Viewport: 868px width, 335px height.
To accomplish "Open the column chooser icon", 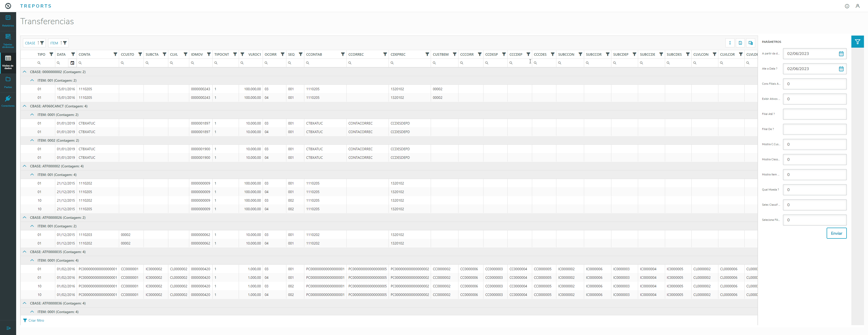I will pos(750,43).
